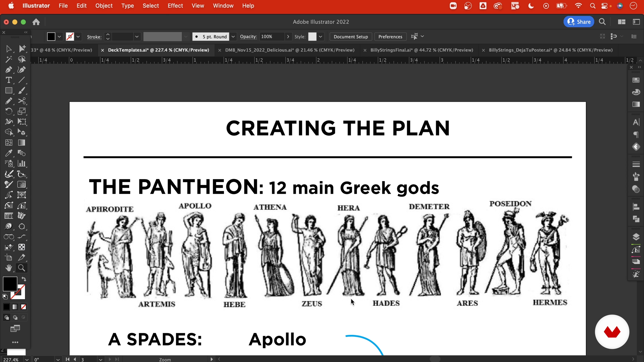
Task: Open stroke weight dropdown
Action: (137, 37)
